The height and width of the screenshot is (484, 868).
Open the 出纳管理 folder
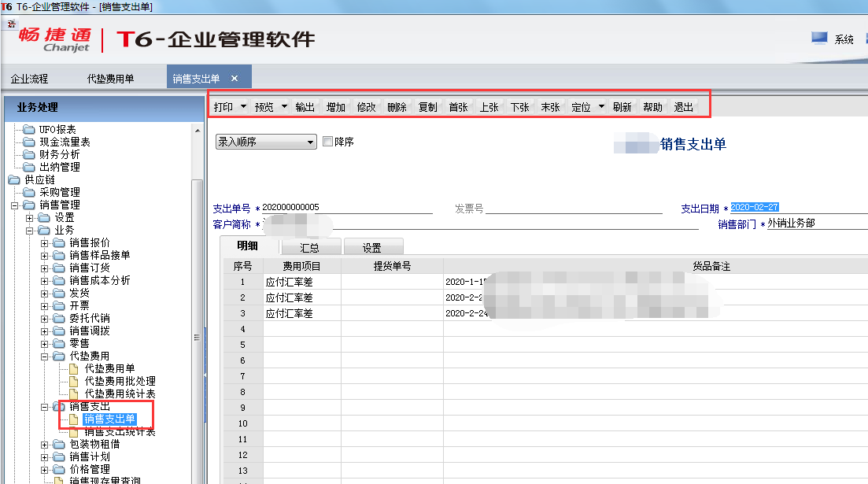(59, 167)
